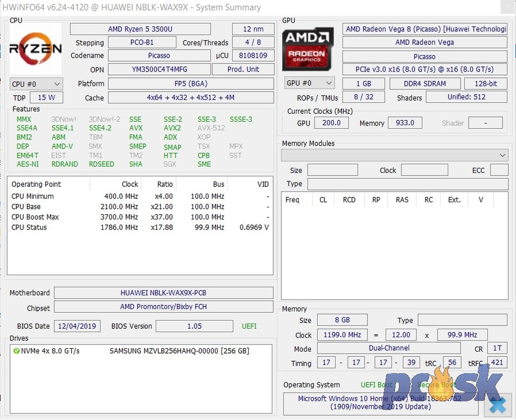Click the AES-NI feature flag

(28, 164)
